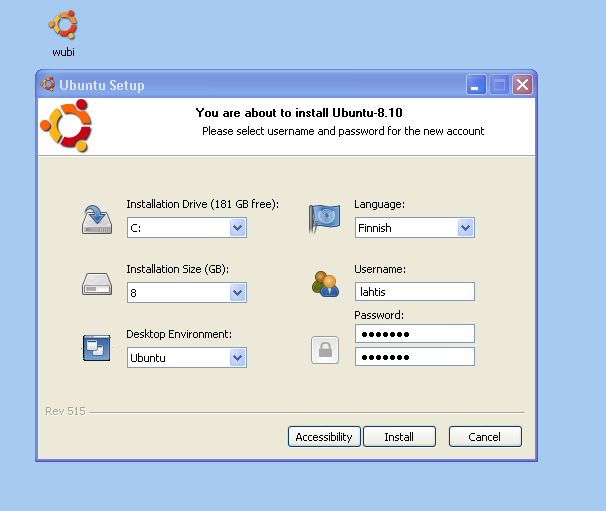Click the small Ubuntu icon in title bar
606x511 pixels.
click(x=49, y=85)
